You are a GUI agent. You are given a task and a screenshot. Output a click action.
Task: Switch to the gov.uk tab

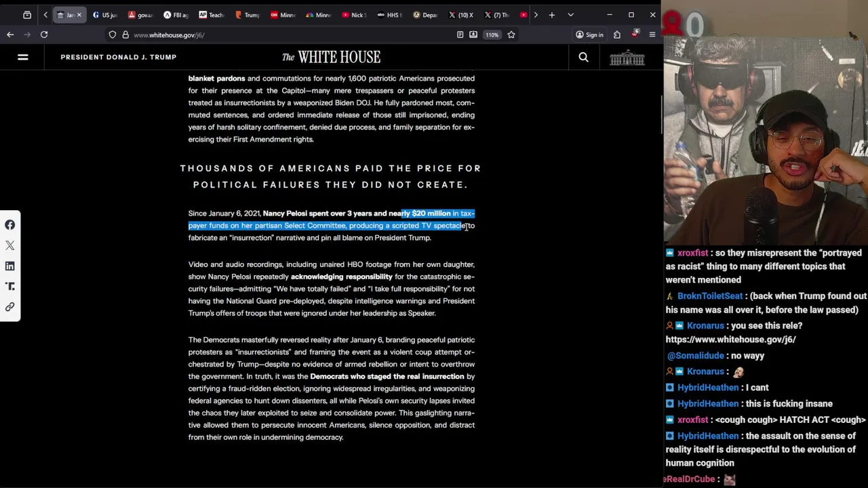click(140, 15)
